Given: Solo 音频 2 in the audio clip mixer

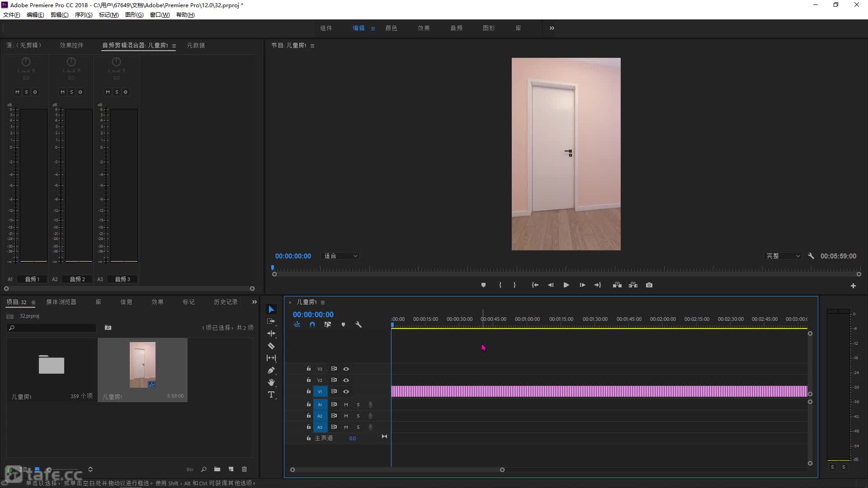Looking at the screenshot, I should tap(71, 92).
